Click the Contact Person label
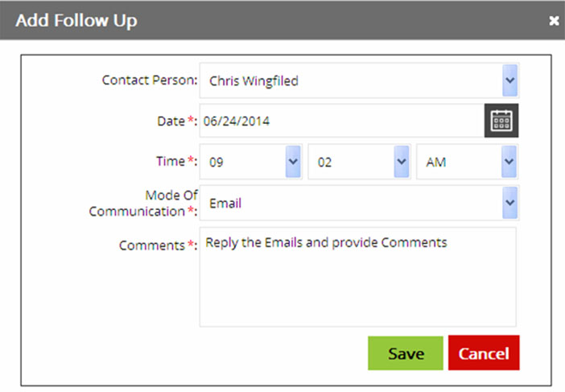The width and height of the screenshot is (565, 392). (x=150, y=80)
